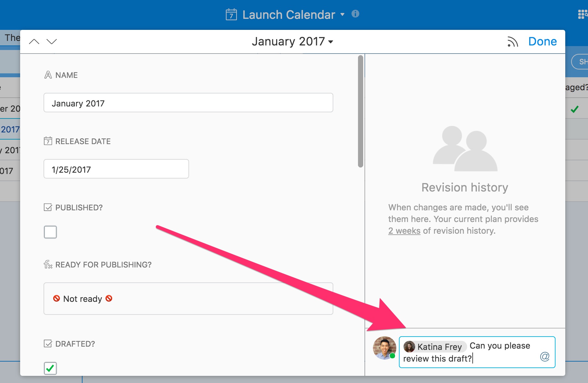Click the commenter's profile avatar

(384, 348)
